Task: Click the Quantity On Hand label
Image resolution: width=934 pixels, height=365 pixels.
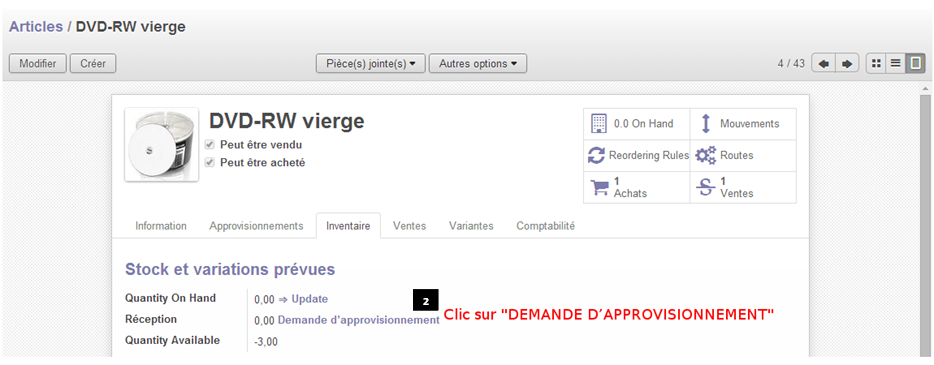Action: (x=170, y=298)
